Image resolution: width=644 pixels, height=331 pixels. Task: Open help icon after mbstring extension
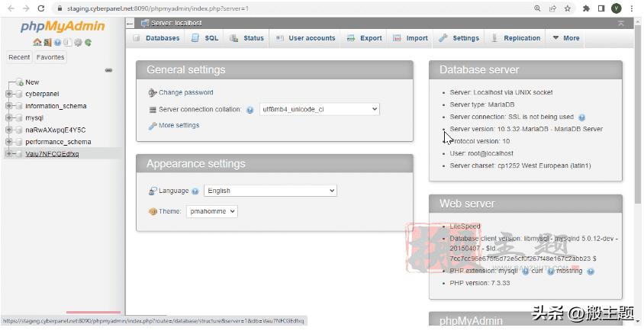point(591,272)
